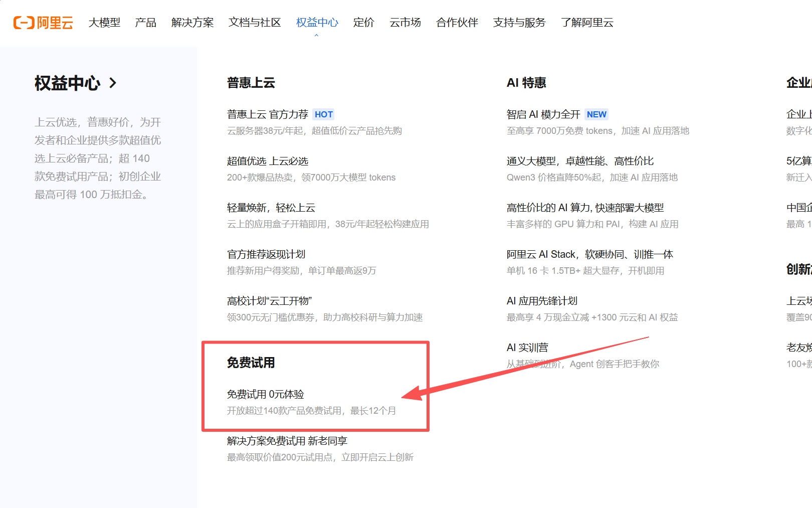812x508 pixels.
Task: Click text 最高享 4 万现金立减
Action: tap(548, 317)
